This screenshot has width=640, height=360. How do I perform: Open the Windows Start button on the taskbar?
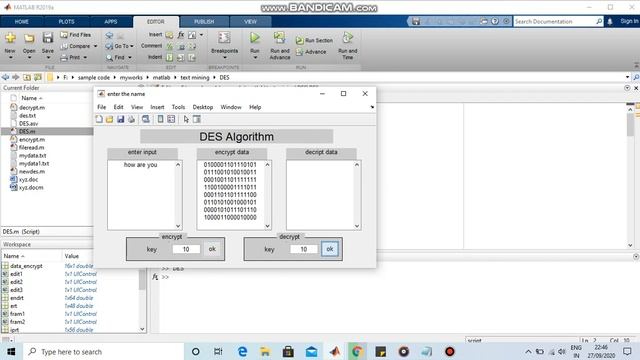coord(11,351)
